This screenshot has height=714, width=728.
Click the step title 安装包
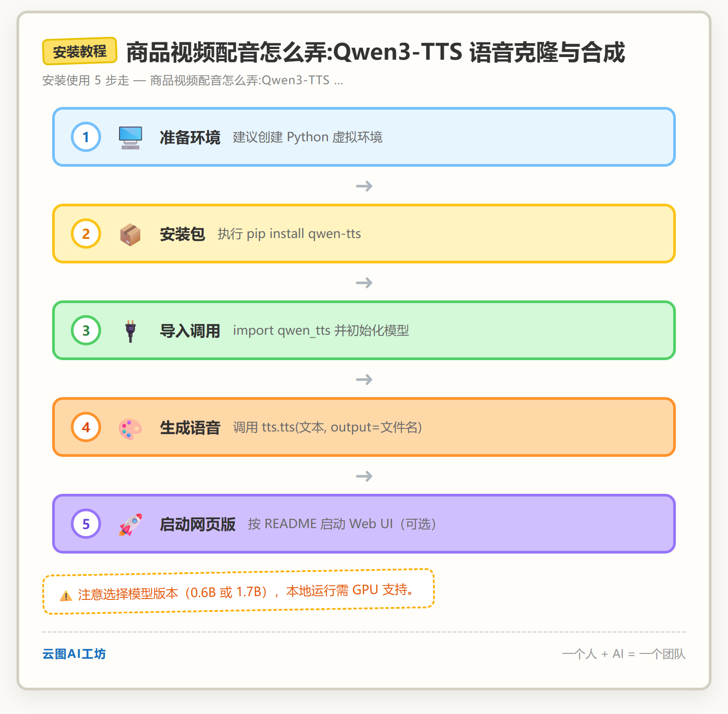183,234
